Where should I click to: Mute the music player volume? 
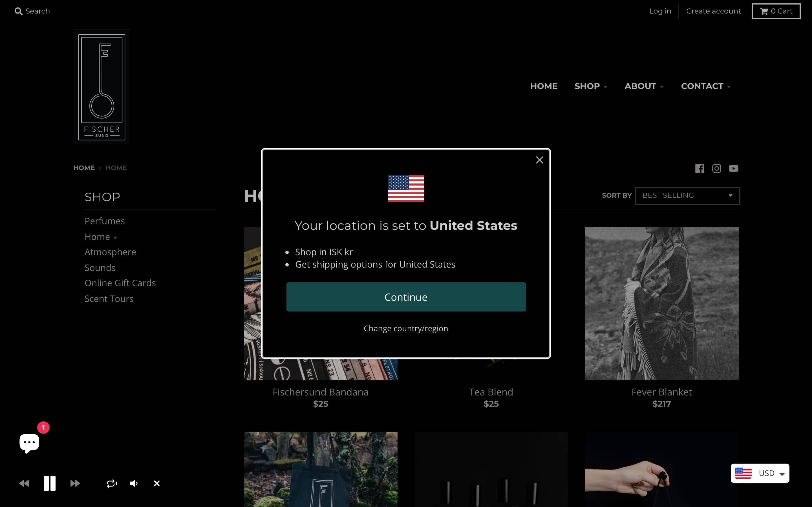point(134,483)
